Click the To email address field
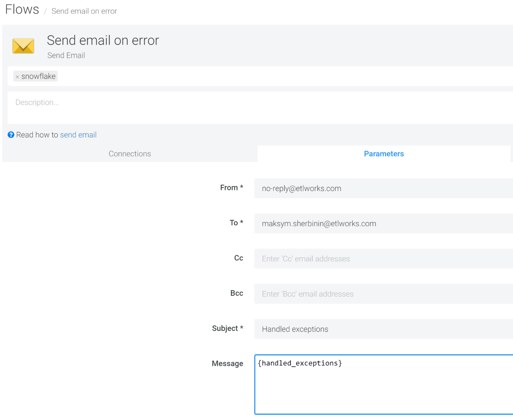 click(384, 224)
